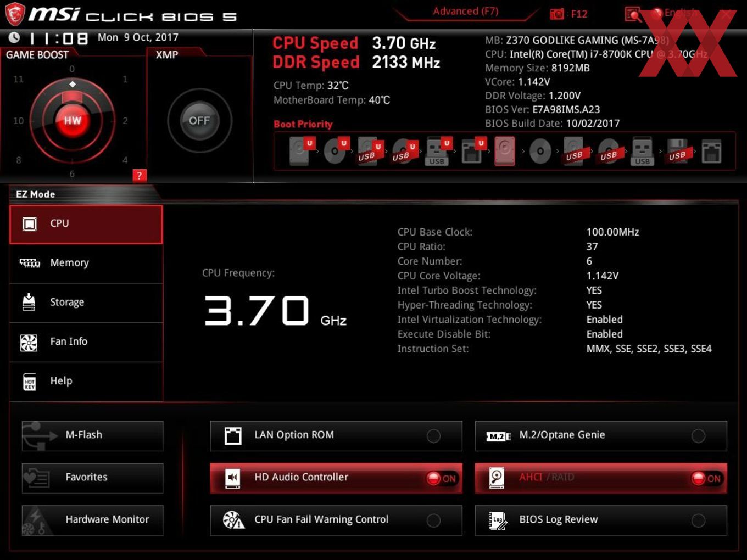Click the 11:08 system clock
Viewport: 747px width, 560px height.
point(58,38)
